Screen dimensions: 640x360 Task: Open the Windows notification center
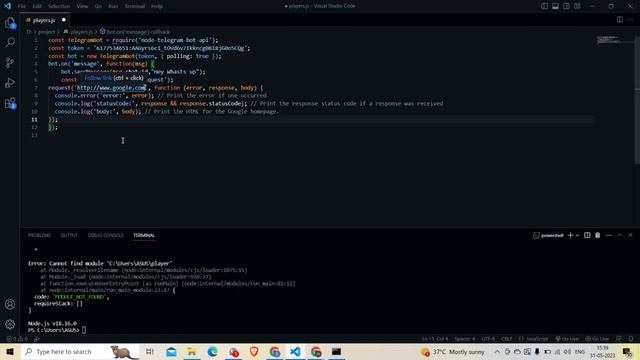(627, 351)
